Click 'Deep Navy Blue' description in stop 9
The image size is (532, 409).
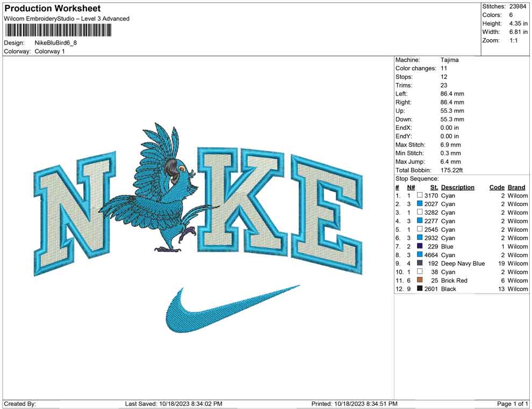(x=463, y=264)
